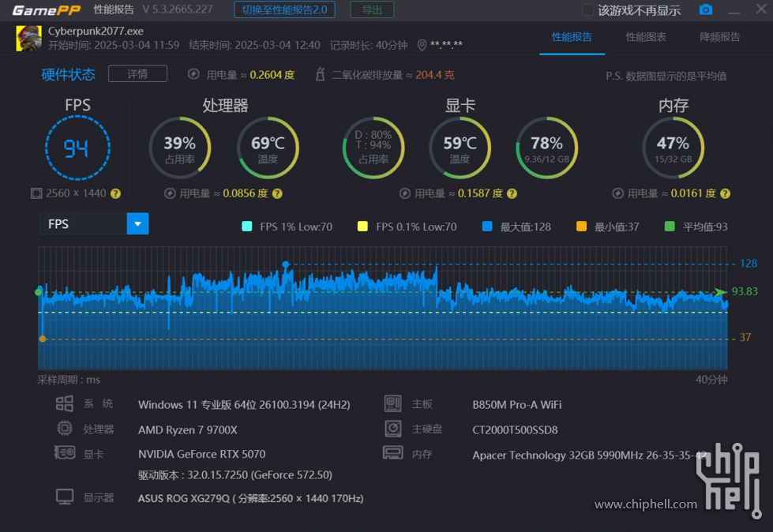Click the memory 47% usage gauge
Screen dimensions: 773x532
(x=673, y=148)
